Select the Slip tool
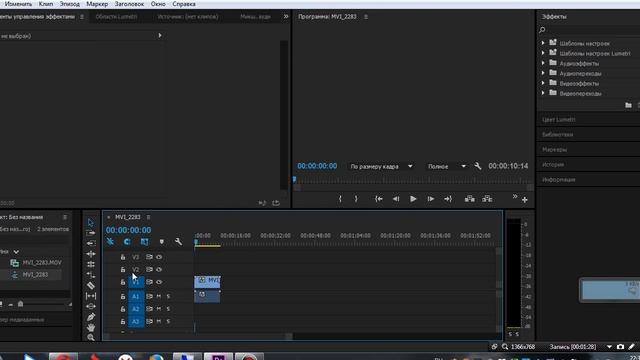640x360 pixels. pyautogui.click(x=91, y=296)
